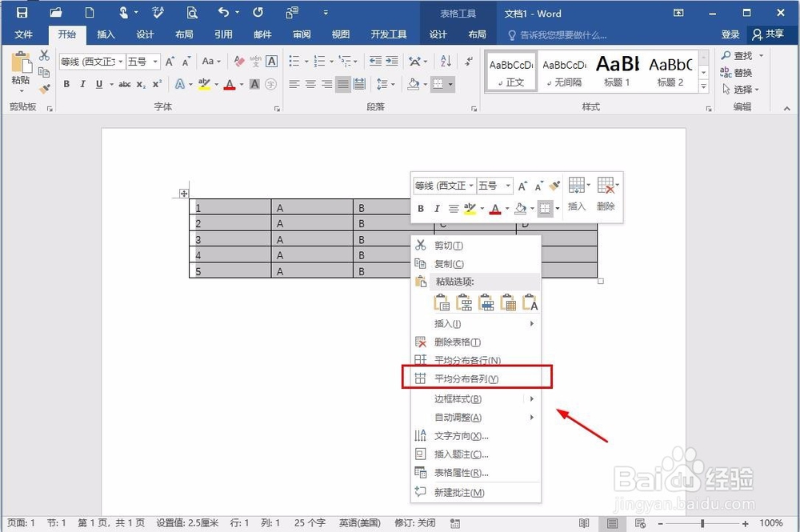The height and width of the screenshot is (532, 800).
Task: Click the Sort A-Z icon in ribbon
Action: 446,62
